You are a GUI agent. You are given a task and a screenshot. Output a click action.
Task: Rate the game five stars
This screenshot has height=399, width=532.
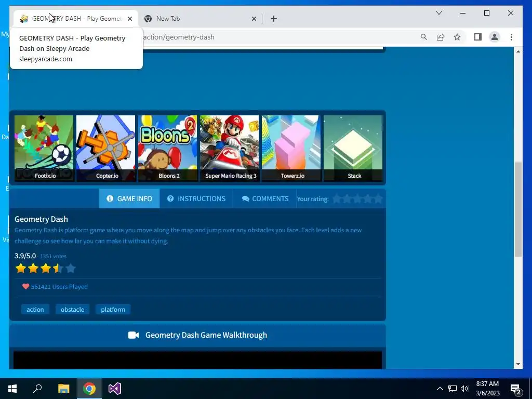(x=378, y=198)
